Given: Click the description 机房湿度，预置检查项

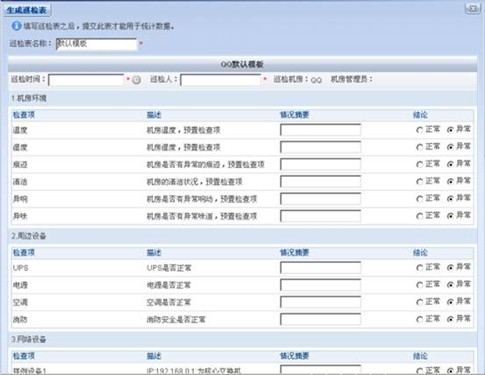Looking at the screenshot, I should (x=183, y=147).
